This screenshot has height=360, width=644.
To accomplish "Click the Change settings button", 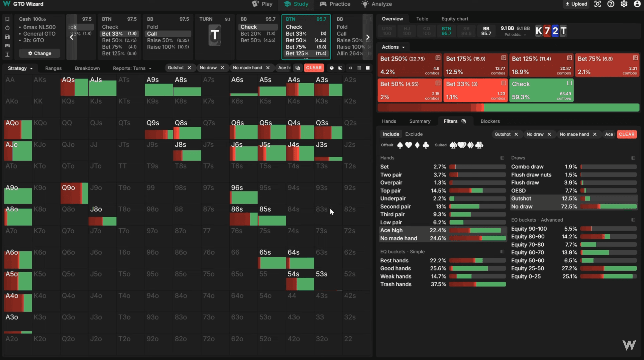I will 40,53.
